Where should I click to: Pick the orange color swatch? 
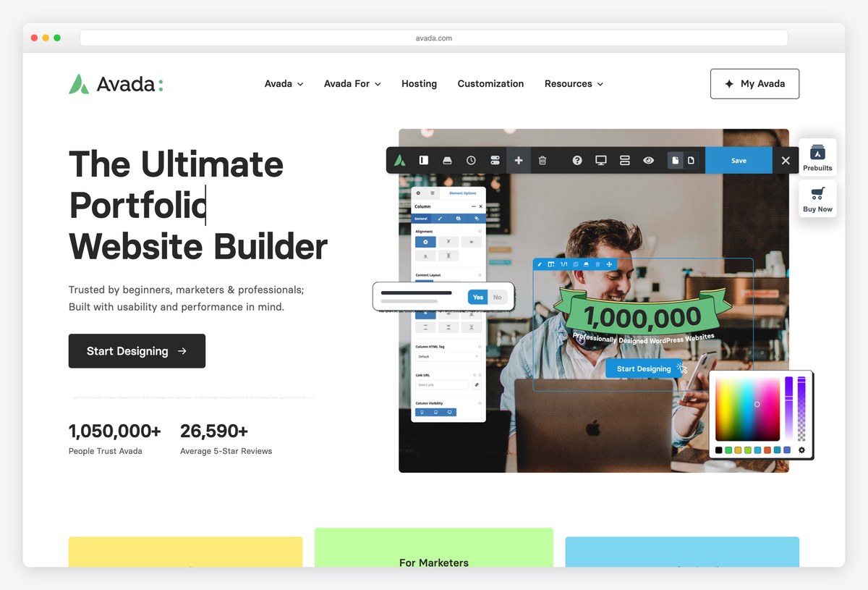[767, 450]
